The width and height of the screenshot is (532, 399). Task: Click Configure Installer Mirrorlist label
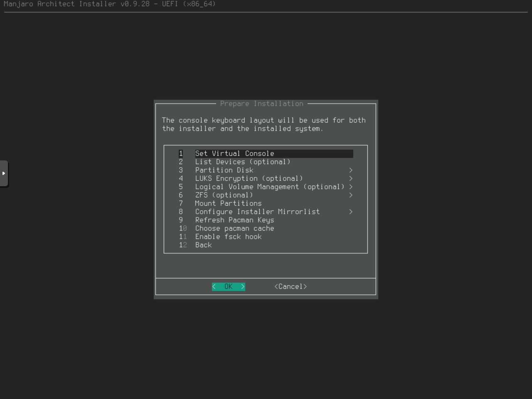click(257, 212)
